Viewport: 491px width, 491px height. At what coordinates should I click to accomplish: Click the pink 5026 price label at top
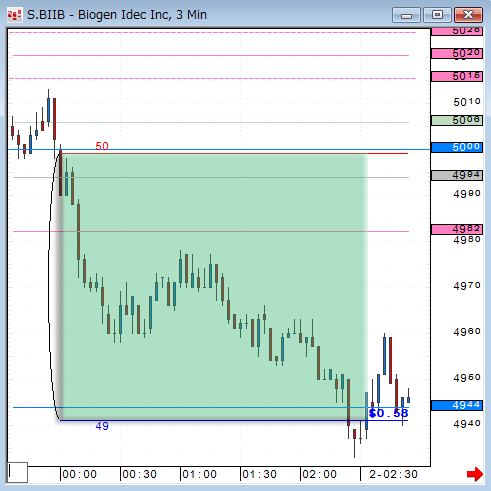pos(457,32)
